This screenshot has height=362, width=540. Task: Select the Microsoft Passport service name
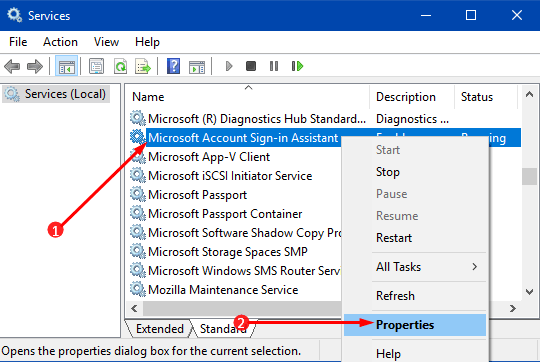click(x=197, y=195)
